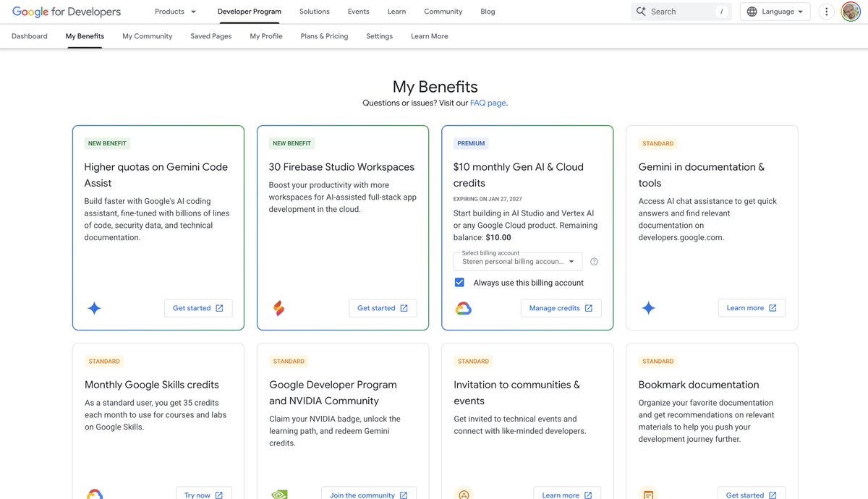This screenshot has height=499, width=868.
Task: Click the Join the community button
Action: tap(369, 493)
